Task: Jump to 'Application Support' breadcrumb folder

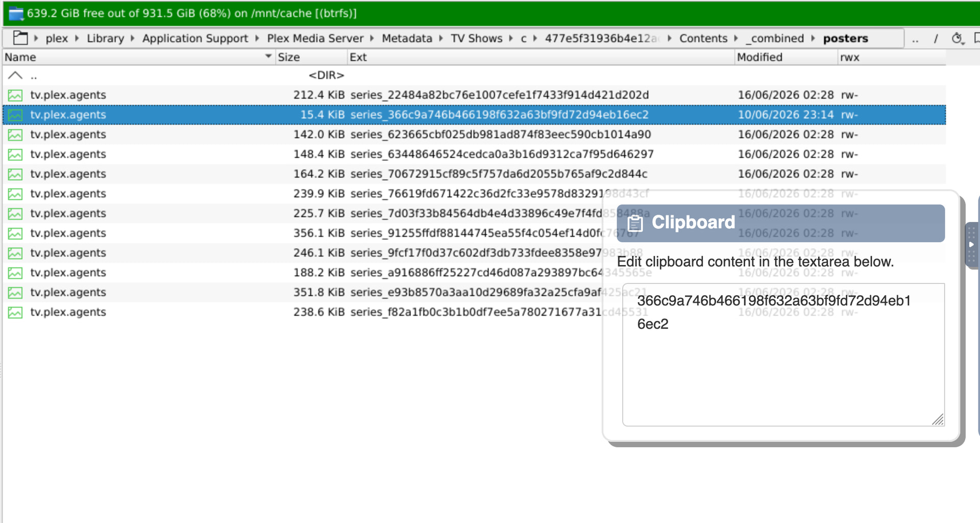Action: [195, 39]
